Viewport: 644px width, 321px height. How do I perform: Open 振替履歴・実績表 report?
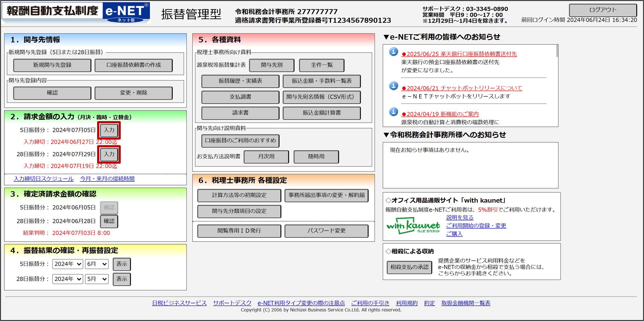coord(240,81)
